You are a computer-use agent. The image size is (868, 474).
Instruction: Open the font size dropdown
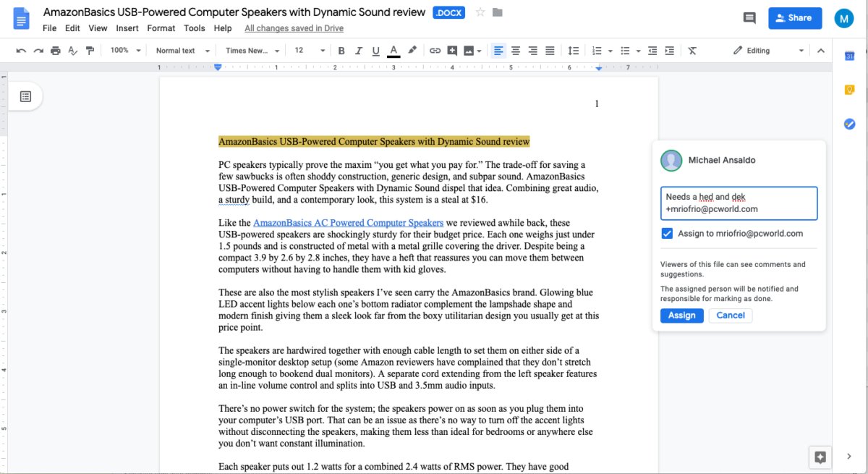pos(309,51)
